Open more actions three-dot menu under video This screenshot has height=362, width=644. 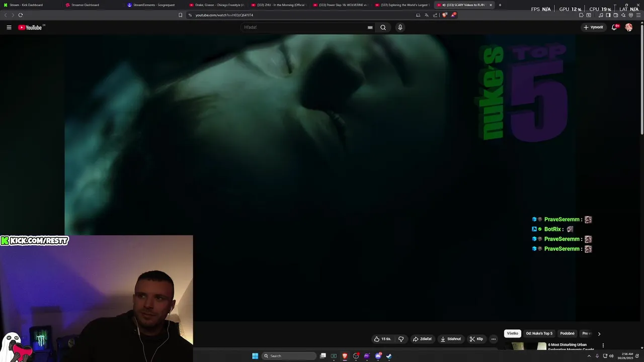pyautogui.click(x=494, y=339)
